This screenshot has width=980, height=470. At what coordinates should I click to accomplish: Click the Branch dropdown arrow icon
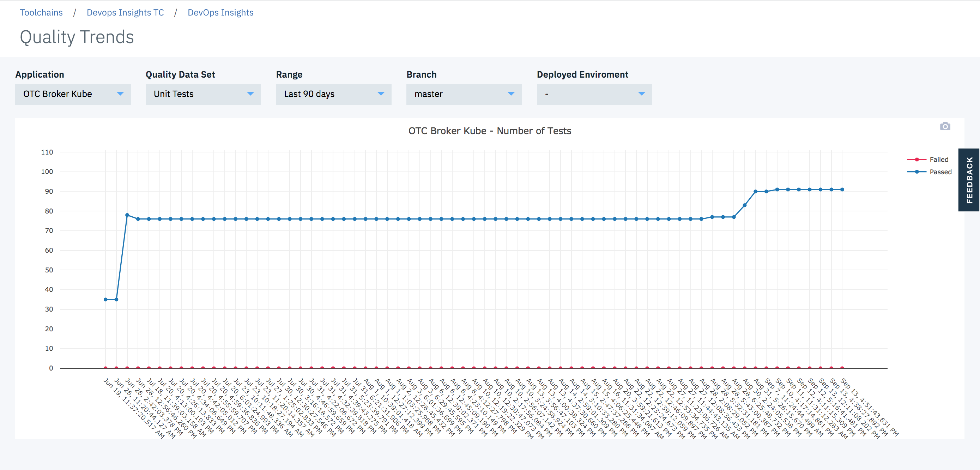pos(511,94)
